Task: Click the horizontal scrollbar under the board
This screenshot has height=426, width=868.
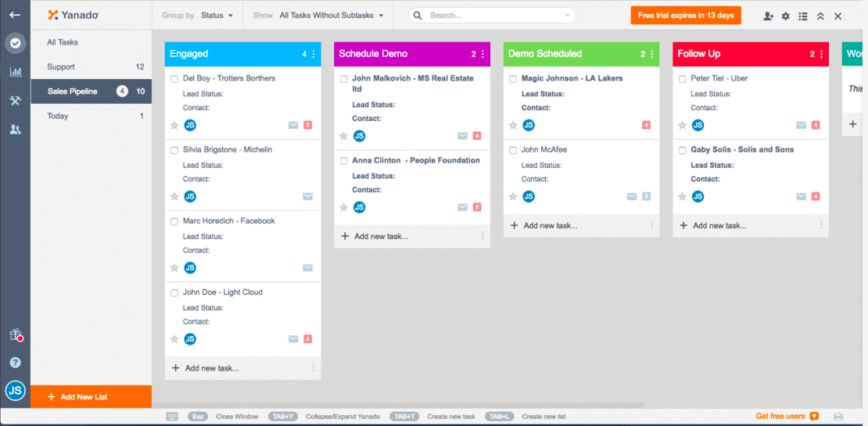Action: [x=398, y=406]
